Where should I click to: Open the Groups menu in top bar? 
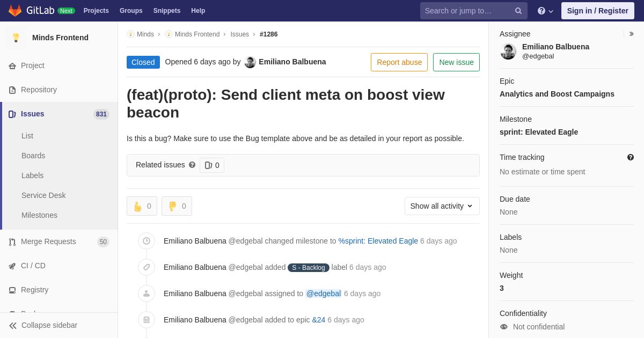pyautogui.click(x=131, y=11)
